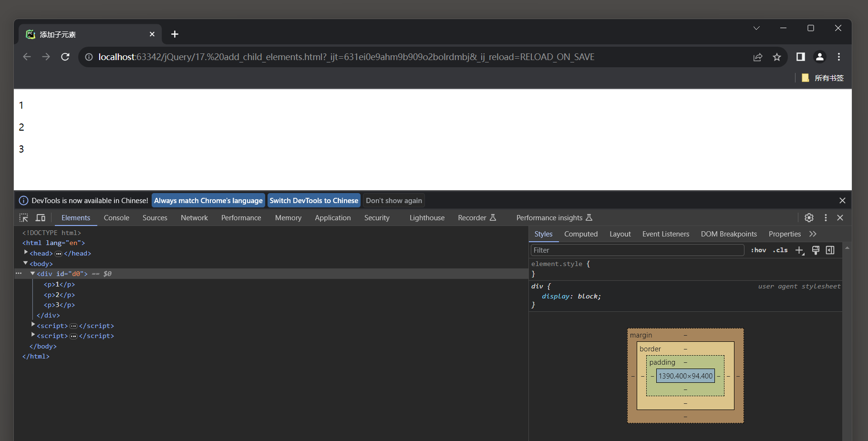Toggle .cls element classes panel
The image size is (868, 441).
click(780, 250)
